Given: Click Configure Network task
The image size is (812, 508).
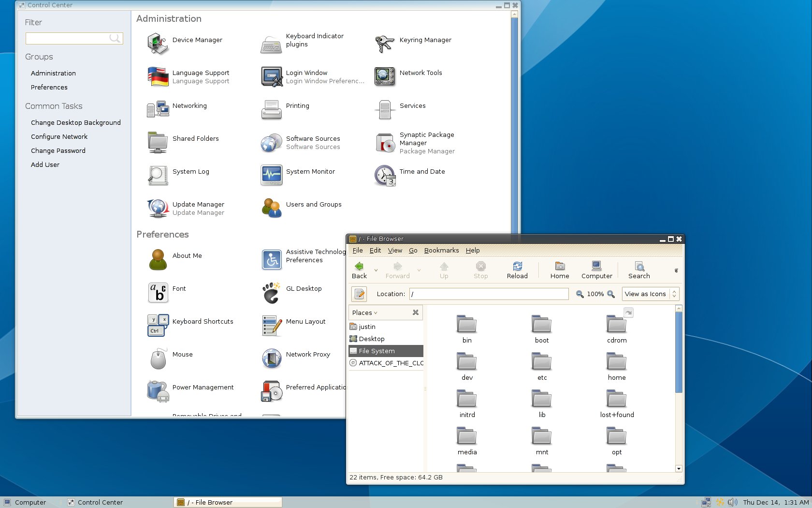Looking at the screenshot, I should click(59, 136).
